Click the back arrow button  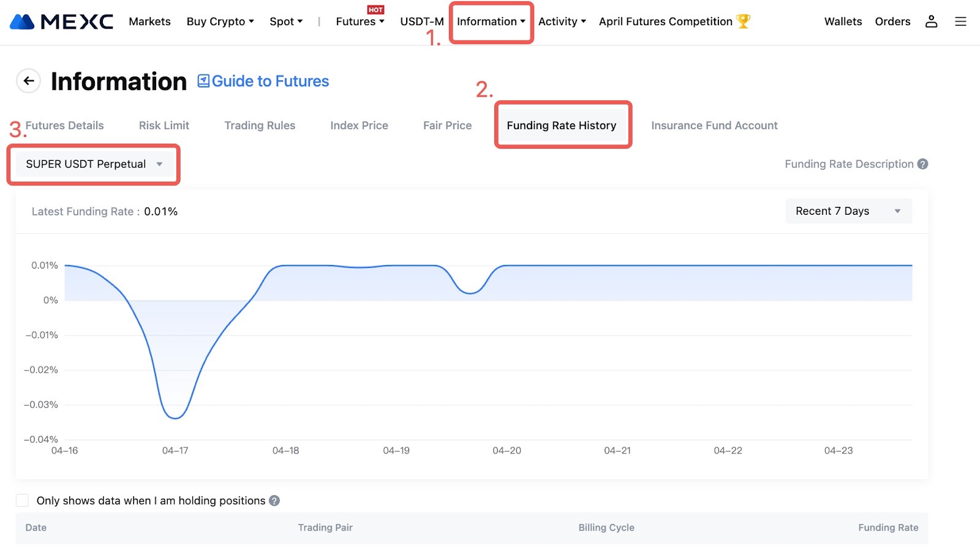[29, 81]
